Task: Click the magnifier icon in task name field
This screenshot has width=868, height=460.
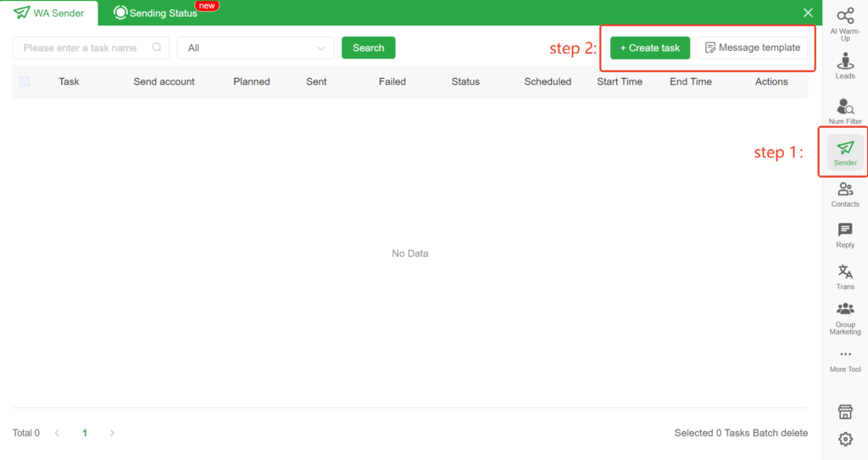Action: click(157, 47)
